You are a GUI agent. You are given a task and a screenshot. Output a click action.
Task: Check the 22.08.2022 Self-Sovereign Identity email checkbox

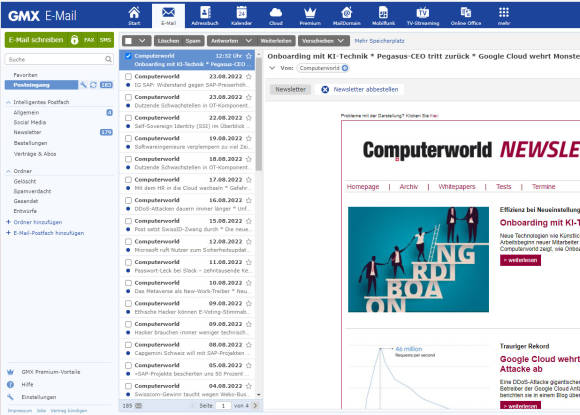[x=128, y=118]
